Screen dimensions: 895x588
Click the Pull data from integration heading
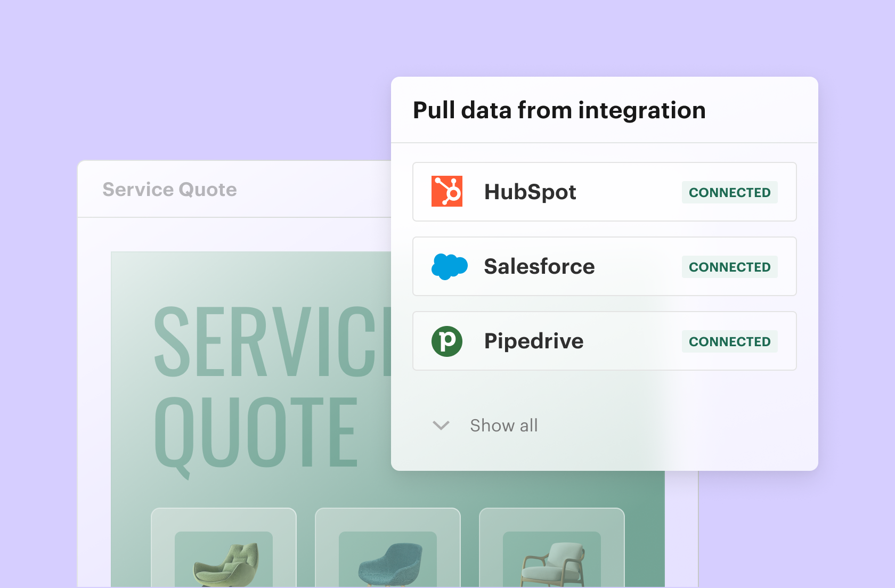(559, 110)
